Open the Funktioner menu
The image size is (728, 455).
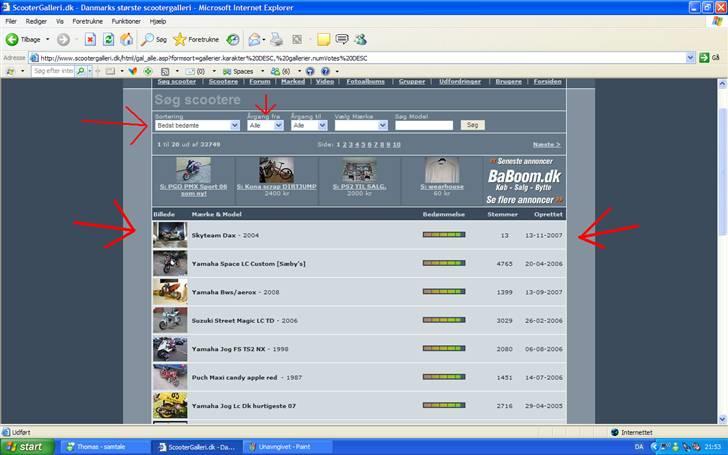[x=126, y=20]
